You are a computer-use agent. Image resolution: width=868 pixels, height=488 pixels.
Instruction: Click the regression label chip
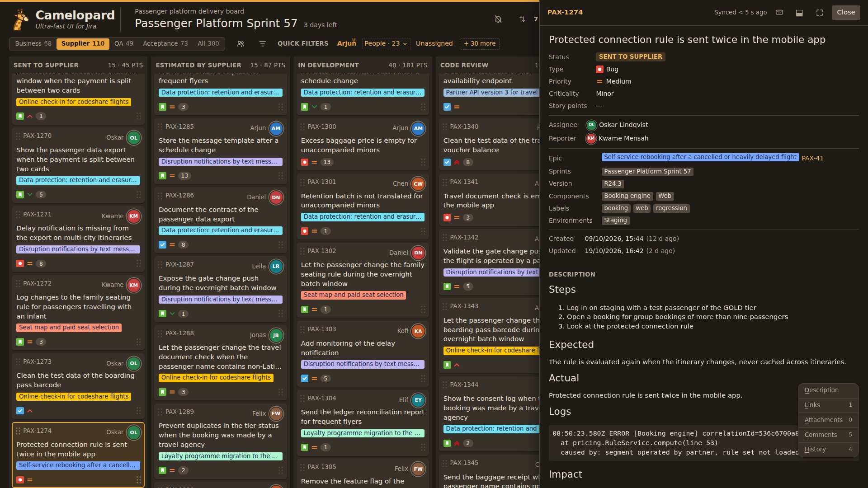pos(671,208)
